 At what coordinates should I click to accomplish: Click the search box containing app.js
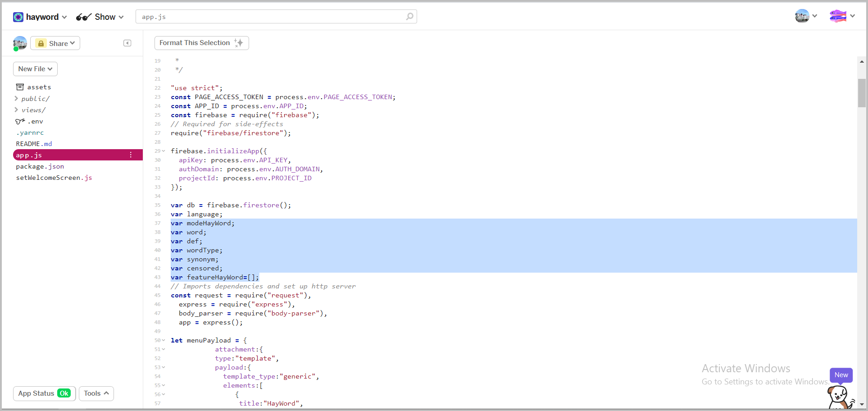click(276, 17)
